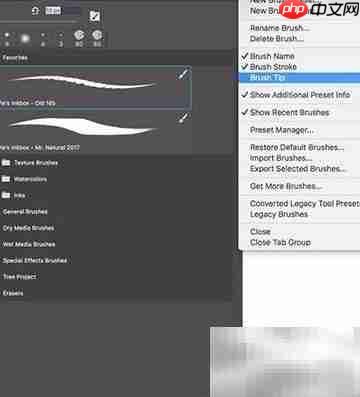360x397 pixels.
Task: Expand the Wet Media Brushes group
Action: tap(29, 244)
